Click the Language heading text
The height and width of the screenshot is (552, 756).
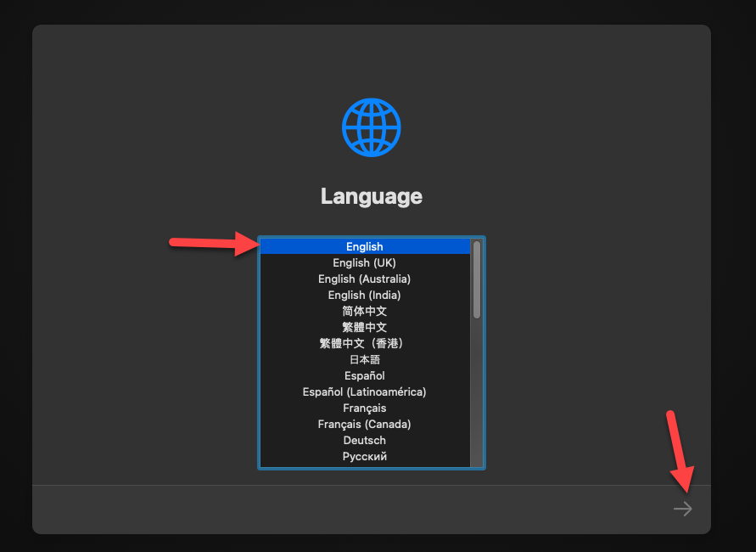point(371,196)
